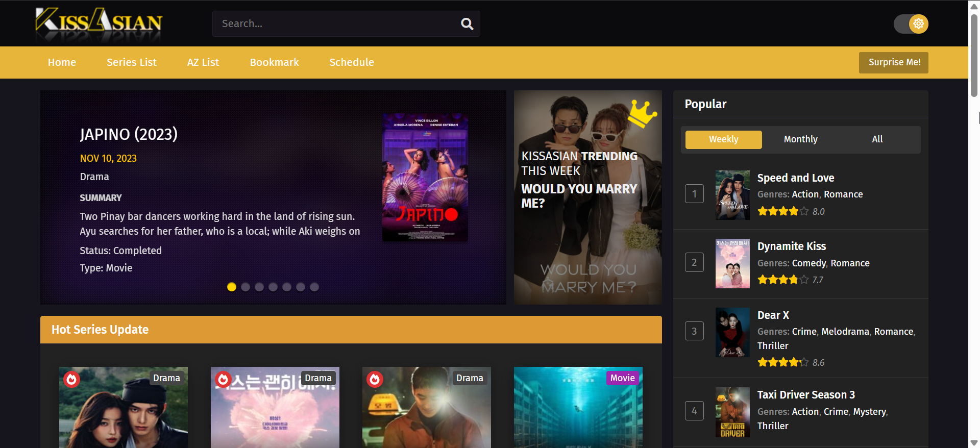Screen dimensions: 980x448
Task: Click the Dear X poster thumbnail
Action: point(732,332)
